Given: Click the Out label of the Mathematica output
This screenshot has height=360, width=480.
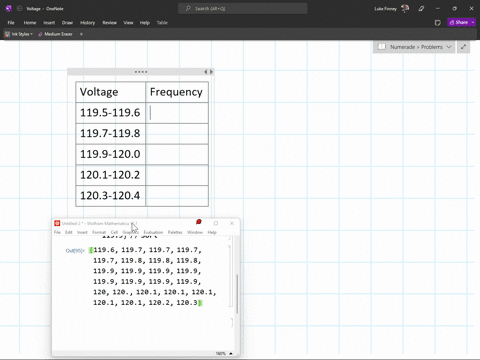Looking at the screenshot, I should click(75, 251).
